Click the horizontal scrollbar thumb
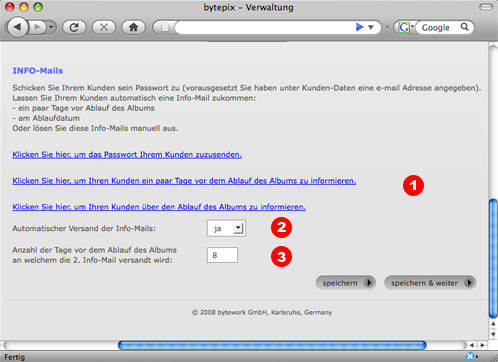The width and height of the screenshot is (498, 362). [272, 345]
